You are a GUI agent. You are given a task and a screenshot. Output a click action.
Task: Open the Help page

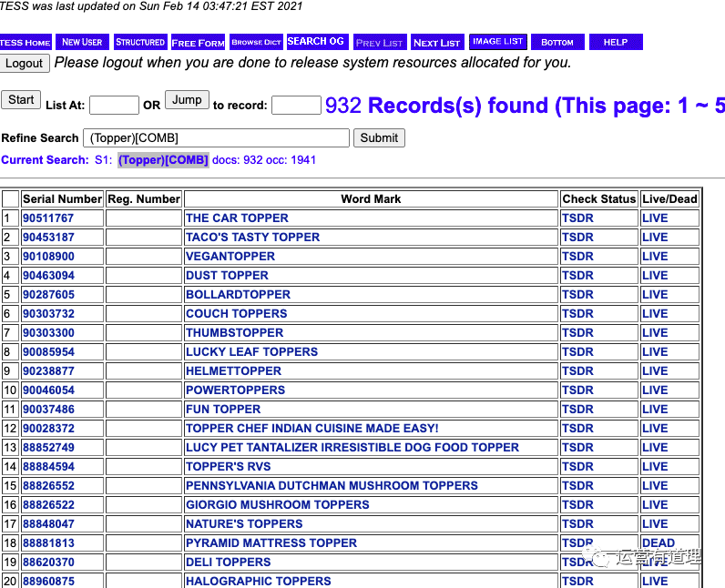(x=616, y=42)
